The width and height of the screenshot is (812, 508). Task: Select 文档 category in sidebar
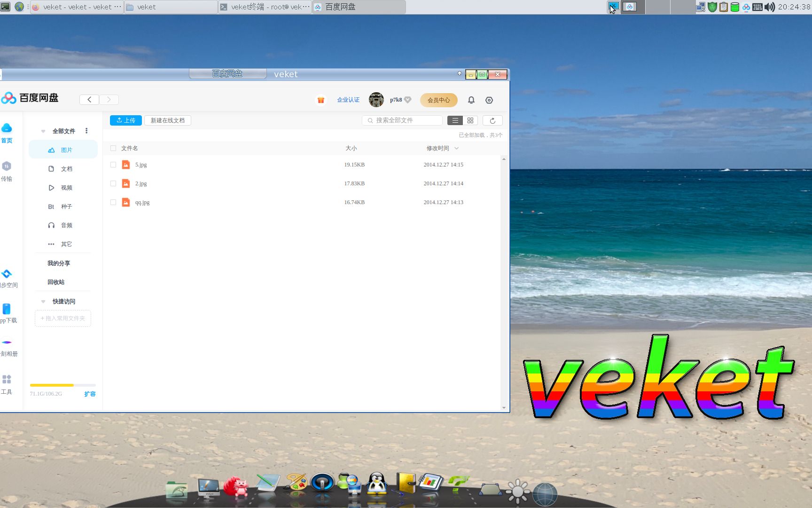(63, 168)
